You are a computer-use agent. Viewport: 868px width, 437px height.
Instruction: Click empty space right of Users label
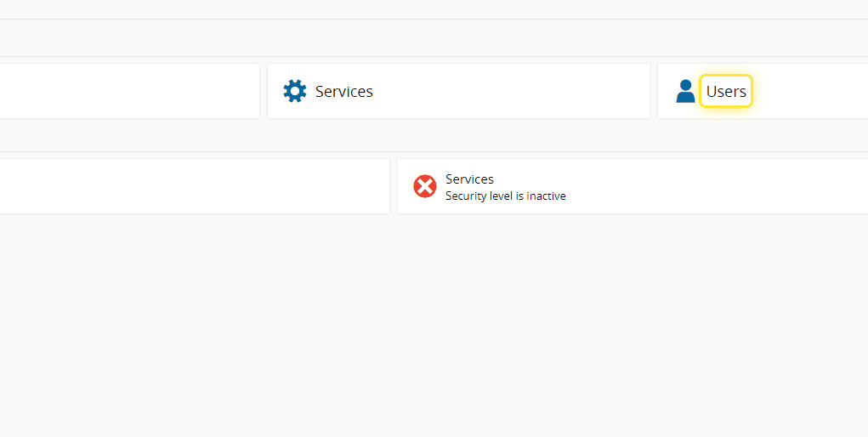(x=808, y=91)
